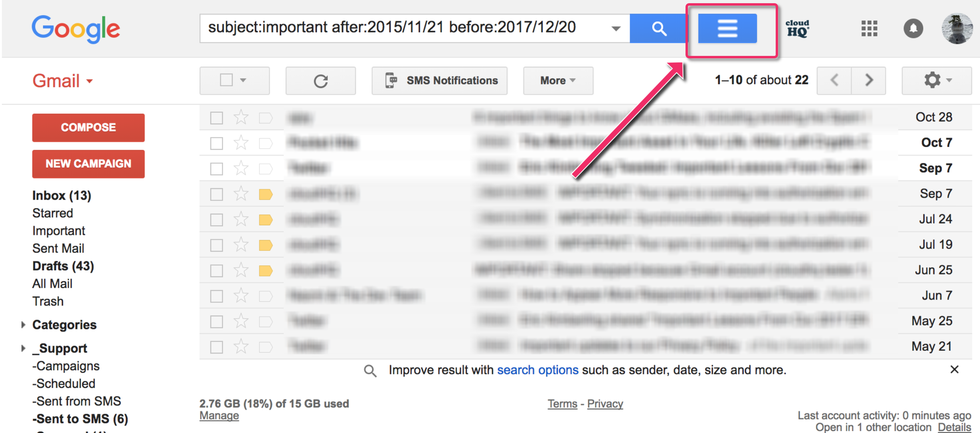Open the blue hamburger menu button
This screenshot has height=433, width=980.
coord(727,28)
